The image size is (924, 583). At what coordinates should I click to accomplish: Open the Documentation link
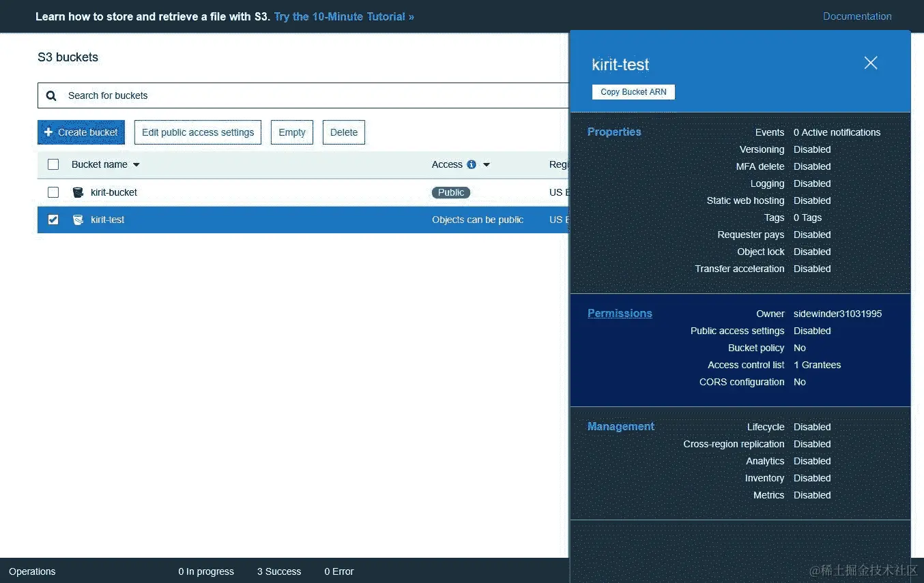[857, 16]
